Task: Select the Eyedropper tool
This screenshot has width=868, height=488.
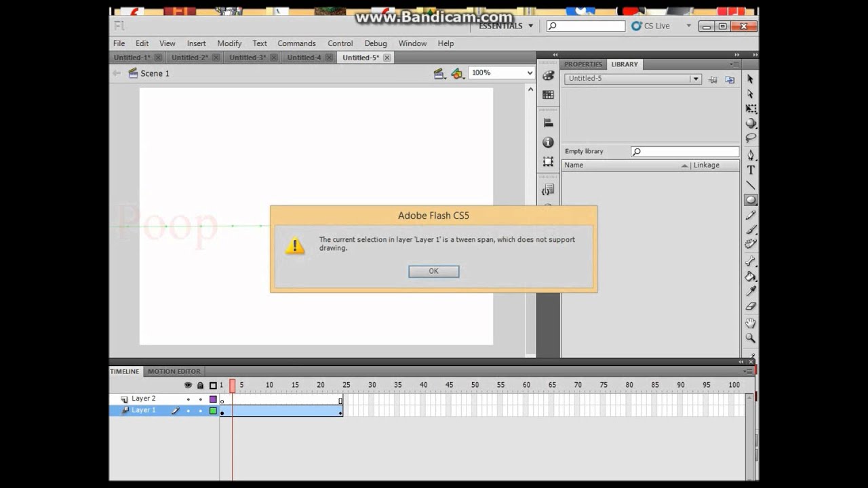Action: click(751, 291)
